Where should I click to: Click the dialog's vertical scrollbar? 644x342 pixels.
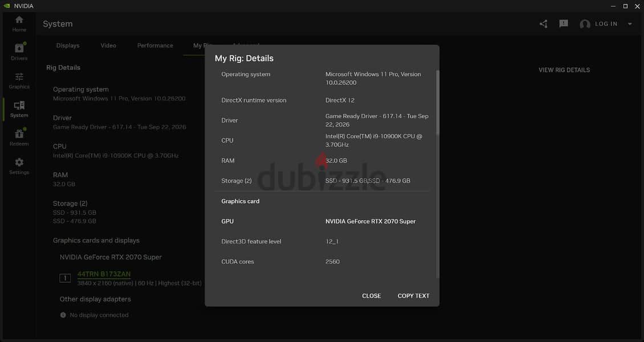click(438, 103)
